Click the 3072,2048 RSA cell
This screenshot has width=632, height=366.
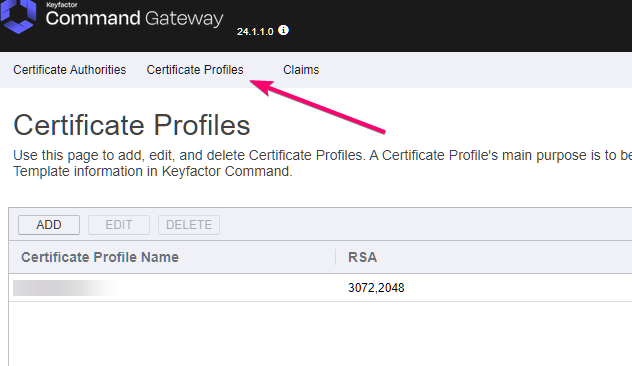(x=376, y=288)
